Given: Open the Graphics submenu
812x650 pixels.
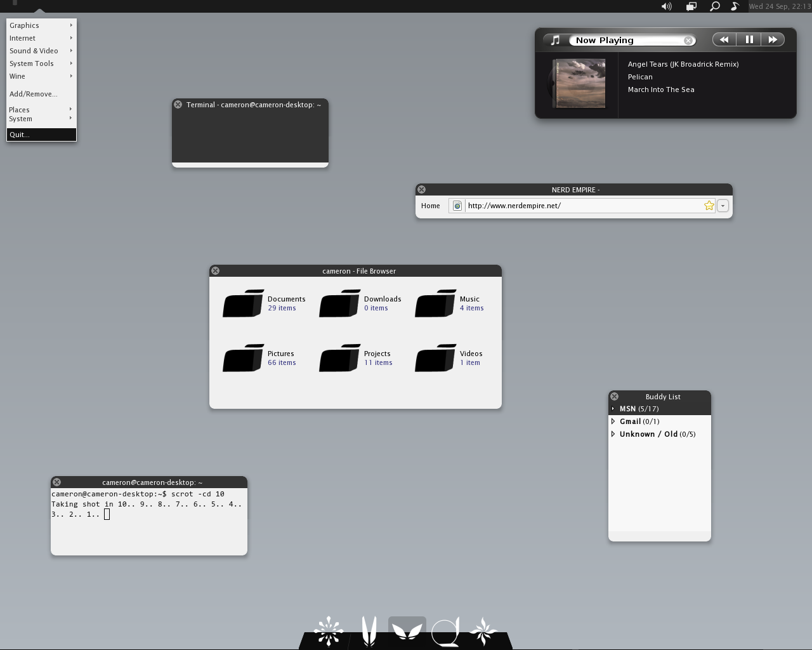Looking at the screenshot, I should pyautogui.click(x=41, y=25).
